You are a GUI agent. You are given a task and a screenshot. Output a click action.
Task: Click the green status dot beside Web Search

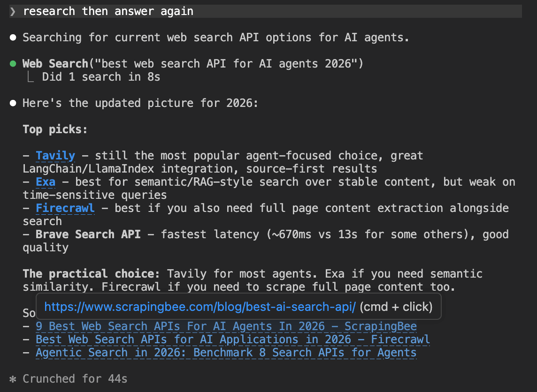click(x=13, y=63)
